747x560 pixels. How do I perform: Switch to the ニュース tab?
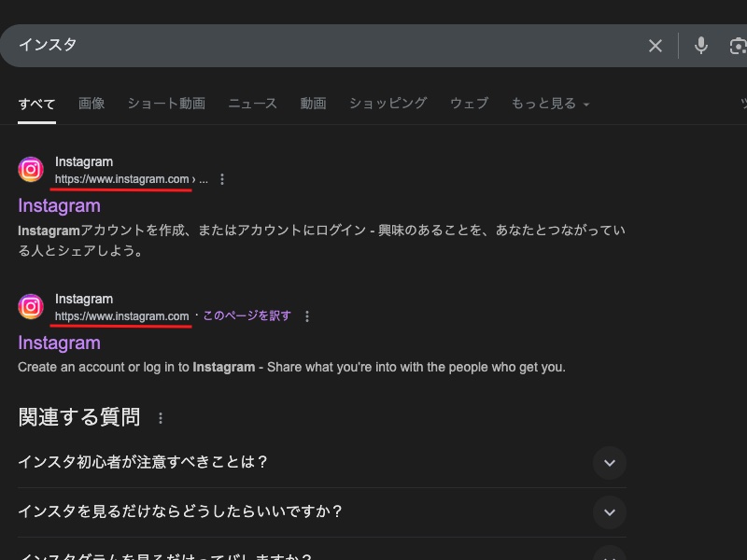[x=251, y=104]
